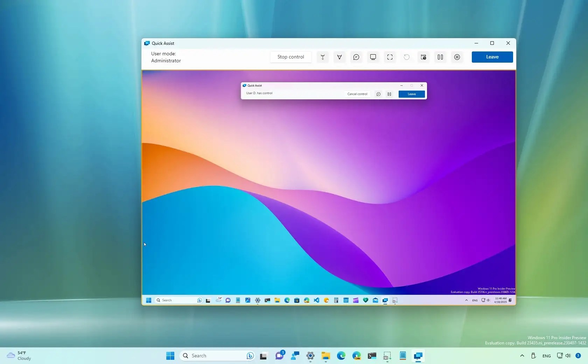The height and width of the screenshot is (364, 588).
Task: Open Task Manager on the remote PC
Action: tap(423, 57)
